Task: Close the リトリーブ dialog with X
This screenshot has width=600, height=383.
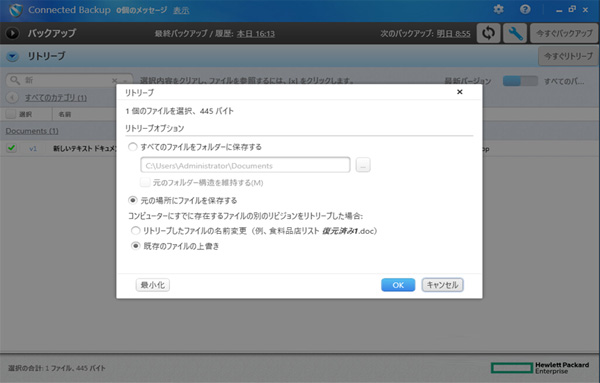Action: tap(460, 92)
